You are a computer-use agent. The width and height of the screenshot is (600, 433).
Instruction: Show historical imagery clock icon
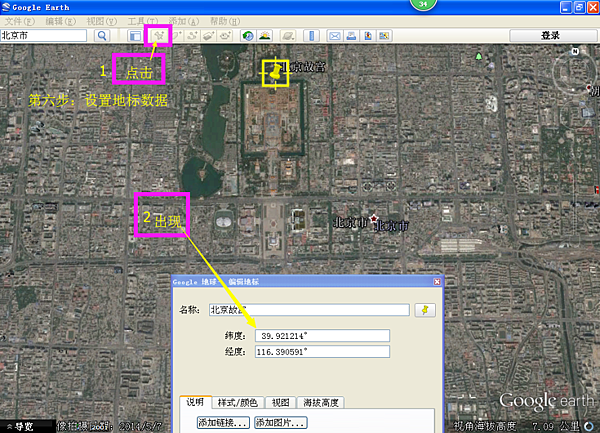[x=248, y=36]
